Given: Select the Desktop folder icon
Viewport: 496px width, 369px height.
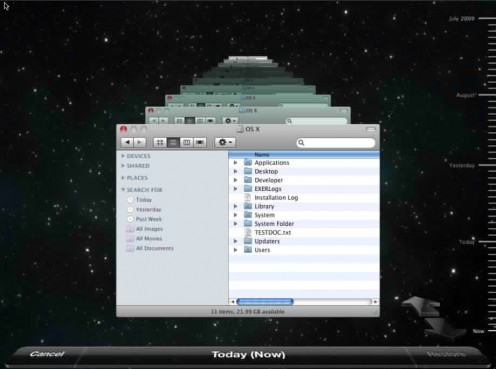Looking at the screenshot, I should [248, 171].
